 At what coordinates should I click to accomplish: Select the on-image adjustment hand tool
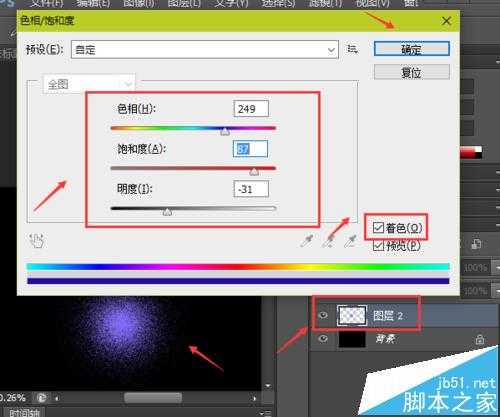point(37,241)
